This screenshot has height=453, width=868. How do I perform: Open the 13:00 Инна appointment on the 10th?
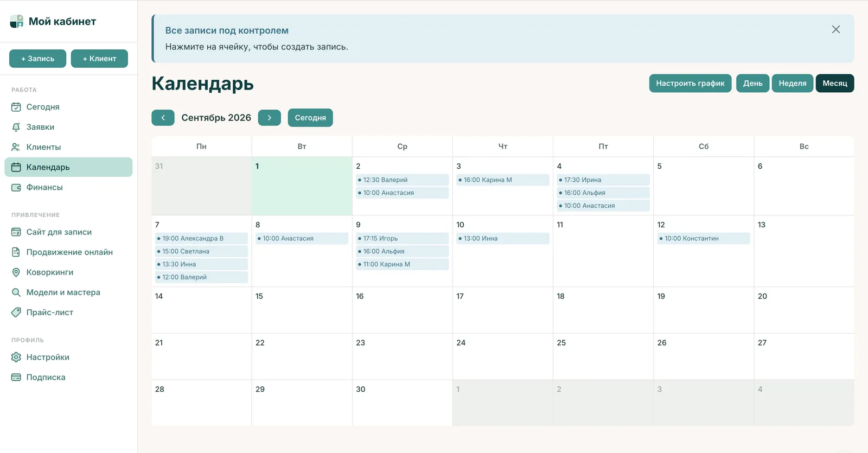pyautogui.click(x=503, y=238)
